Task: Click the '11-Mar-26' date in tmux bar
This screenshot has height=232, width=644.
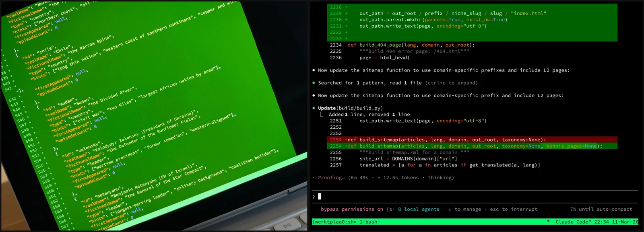Action: (625, 222)
